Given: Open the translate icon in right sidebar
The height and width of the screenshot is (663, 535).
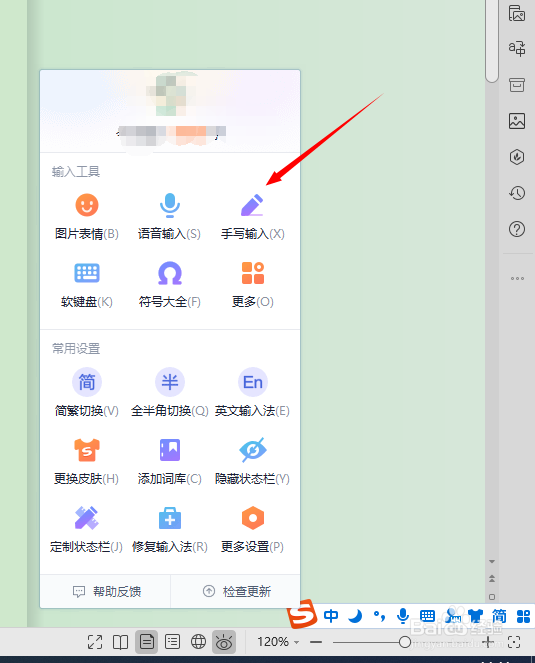Looking at the screenshot, I should [x=517, y=48].
